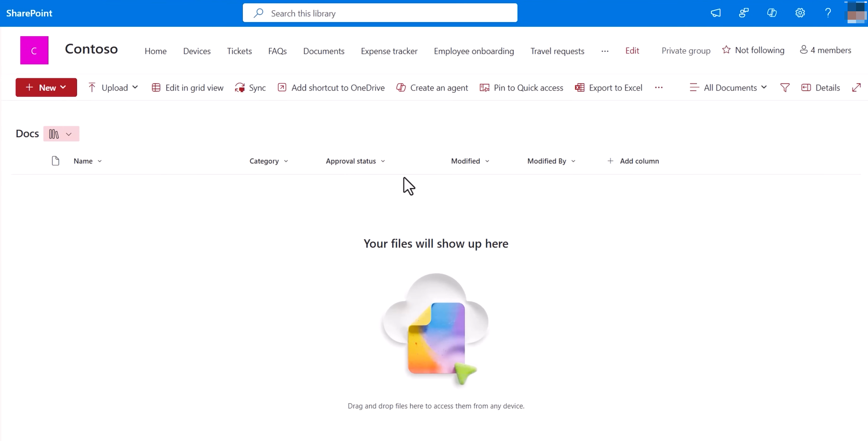Click Pin to Quick access
Image resolution: width=868 pixels, height=441 pixels.
pos(522,87)
